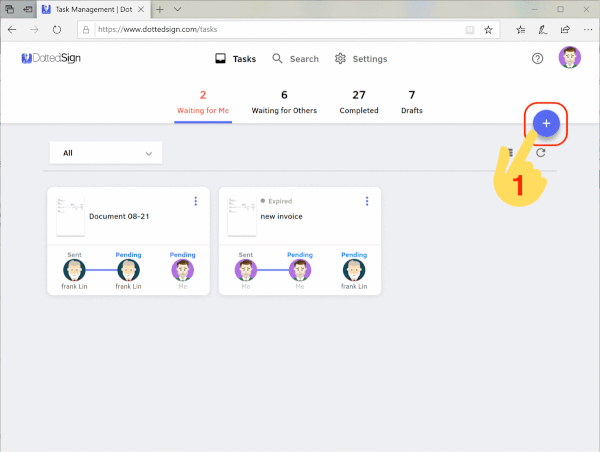Viewport: 600px width, 452px height.
Task: Click the Document 08-21 thumbnail
Action: point(69,216)
